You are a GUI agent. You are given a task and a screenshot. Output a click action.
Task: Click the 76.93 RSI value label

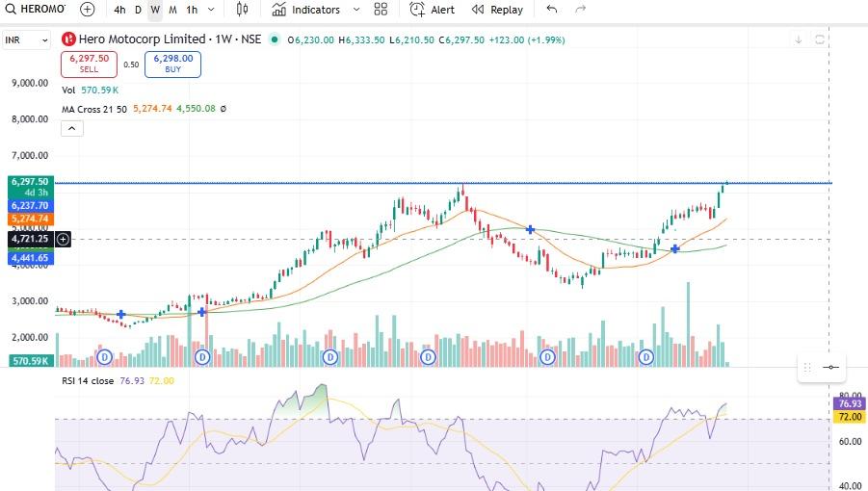coord(850,403)
